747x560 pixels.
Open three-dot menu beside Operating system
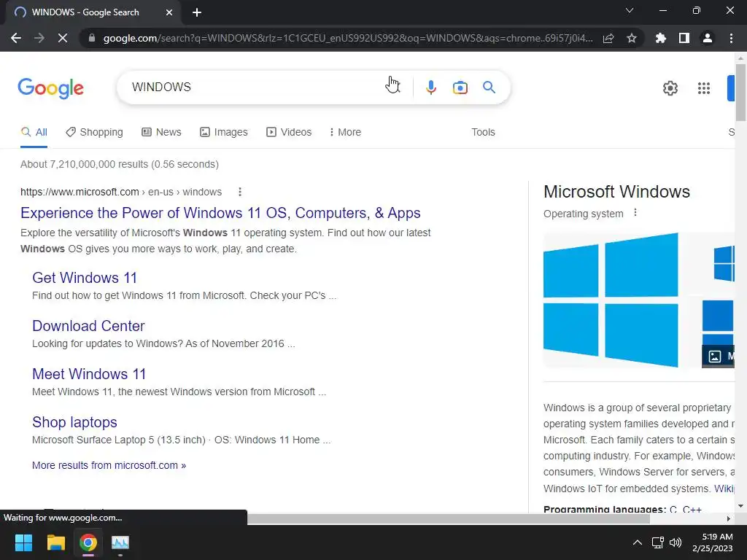pyautogui.click(x=635, y=213)
